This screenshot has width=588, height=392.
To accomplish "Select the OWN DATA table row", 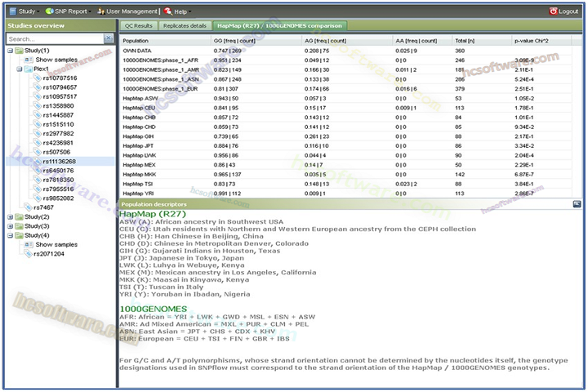I will 345,51.
